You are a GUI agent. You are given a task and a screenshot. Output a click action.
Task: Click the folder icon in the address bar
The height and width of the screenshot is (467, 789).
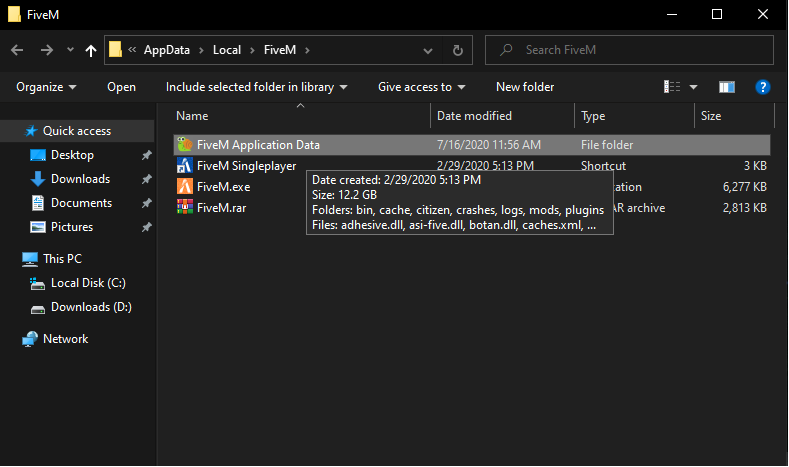[x=115, y=49]
